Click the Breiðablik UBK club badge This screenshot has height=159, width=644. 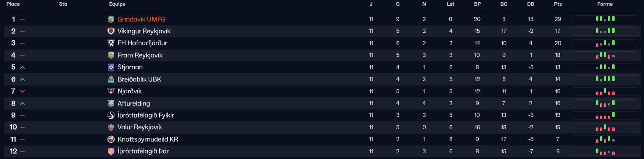pyautogui.click(x=111, y=79)
